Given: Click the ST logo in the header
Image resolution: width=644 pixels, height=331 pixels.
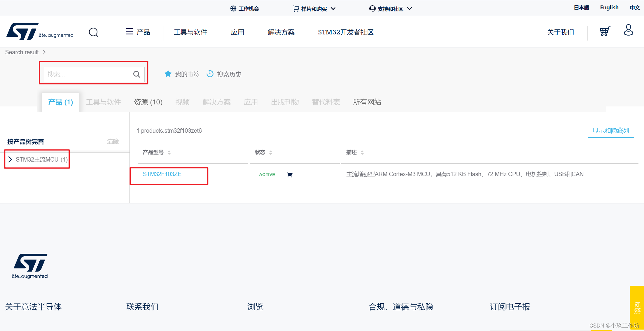Looking at the screenshot, I should tap(40, 31).
